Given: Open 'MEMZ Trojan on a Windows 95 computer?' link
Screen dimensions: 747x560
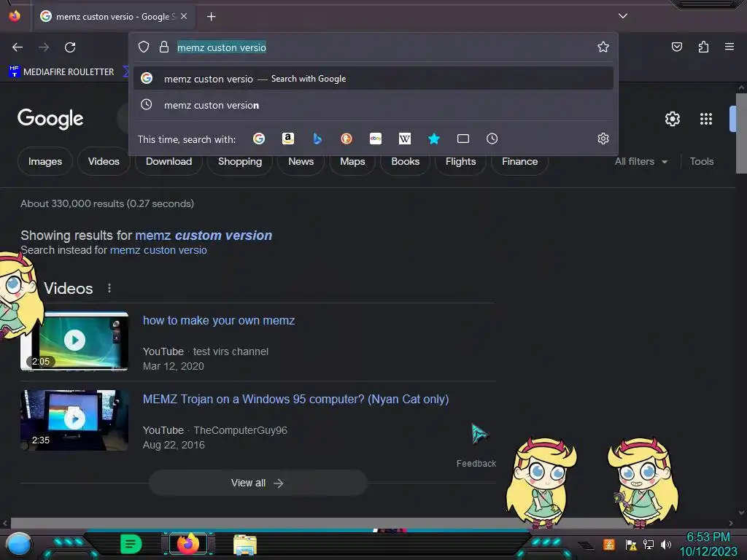Looking at the screenshot, I should click(295, 399).
